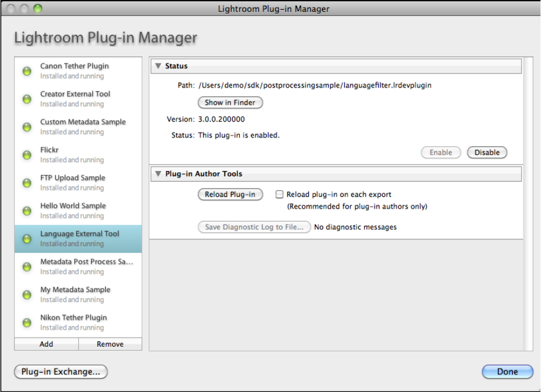The image size is (541, 392).
Task: Remove the selected plug-in
Action: [x=110, y=344]
